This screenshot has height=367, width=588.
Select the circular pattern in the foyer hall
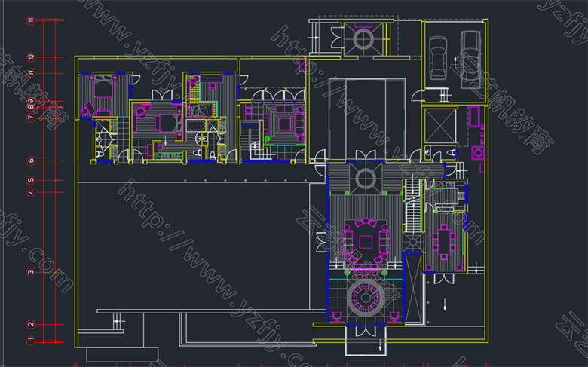(366, 179)
